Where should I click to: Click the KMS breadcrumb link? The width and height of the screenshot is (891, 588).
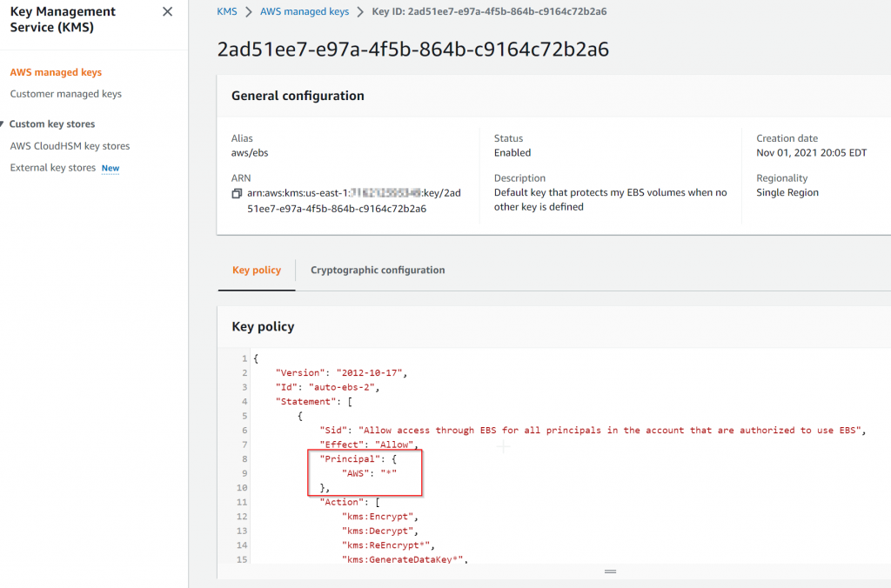coord(227,11)
